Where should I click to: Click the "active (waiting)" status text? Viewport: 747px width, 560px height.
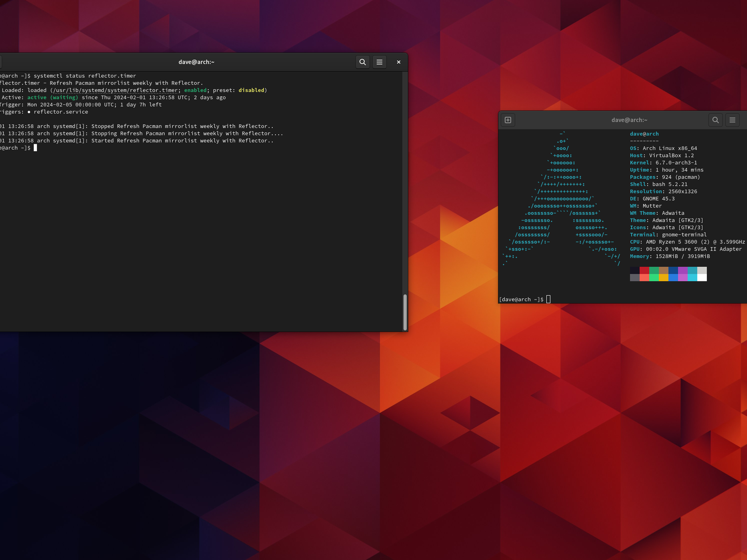point(52,98)
